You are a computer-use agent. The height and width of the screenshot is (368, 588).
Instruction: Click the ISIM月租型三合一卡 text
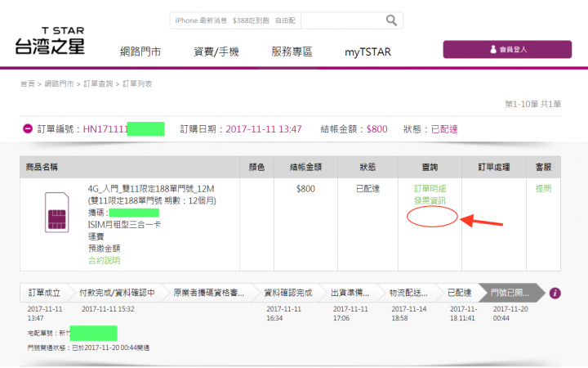[124, 225]
